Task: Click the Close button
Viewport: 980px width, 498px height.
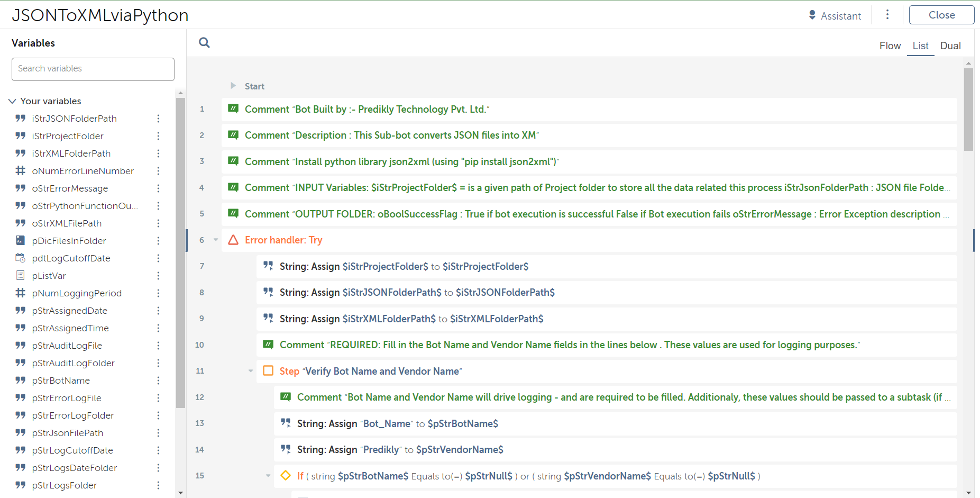Action: (x=941, y=15)
